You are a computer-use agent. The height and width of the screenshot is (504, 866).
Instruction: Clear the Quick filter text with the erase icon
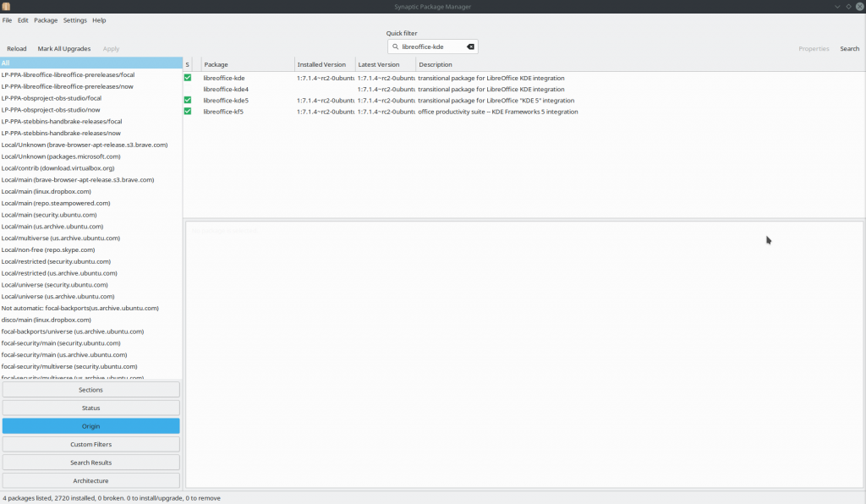[470, 47]
